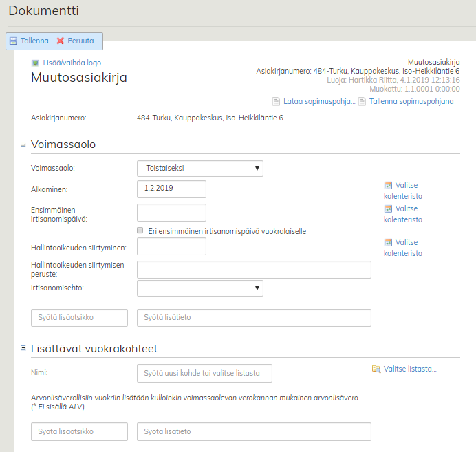The width and height of the screenshot is (476, 452).
Task: Collapse the Lisättävät vuokrakohteet section
Action: (x=23, y=348)
